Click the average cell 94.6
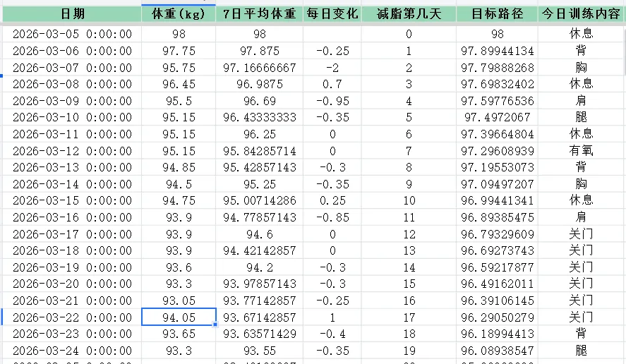Image resolution: width=626 pixels, height=364 pixels. pos(260,234)
